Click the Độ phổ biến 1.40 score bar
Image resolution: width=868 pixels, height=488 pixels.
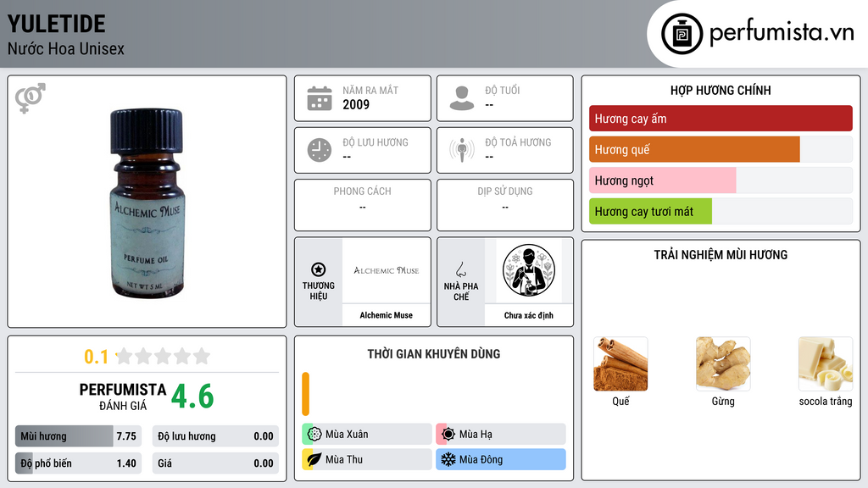(79, 463)
